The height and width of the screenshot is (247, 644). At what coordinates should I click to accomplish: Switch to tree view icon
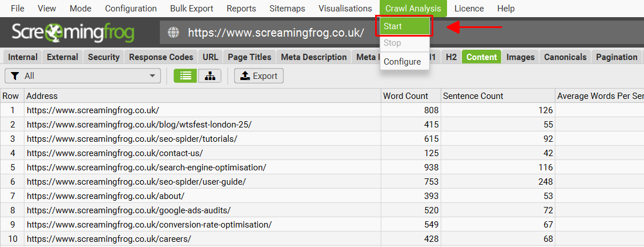coord(210,75)
